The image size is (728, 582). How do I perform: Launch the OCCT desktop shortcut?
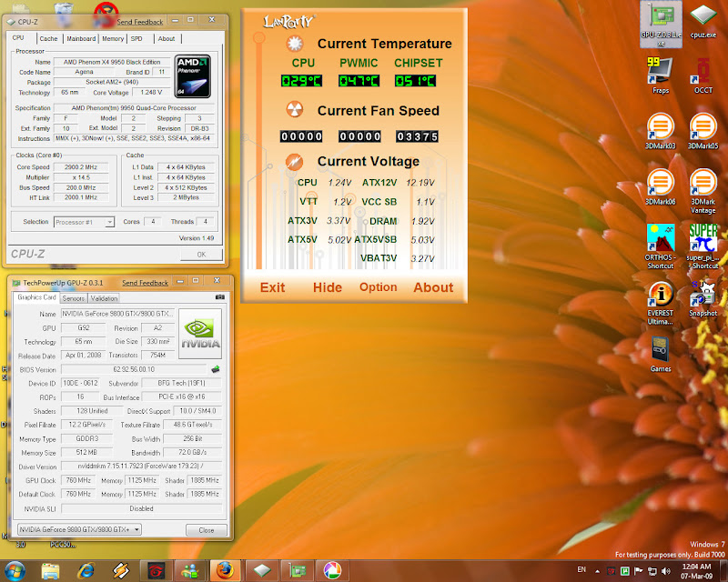tap(703, 75)
